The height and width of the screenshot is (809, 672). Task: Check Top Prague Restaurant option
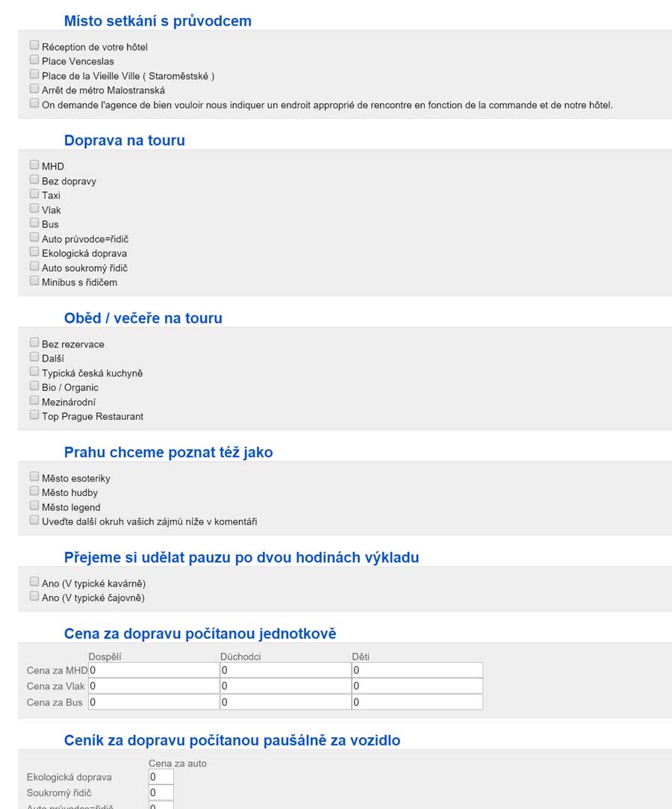click(x=34, y=415)
